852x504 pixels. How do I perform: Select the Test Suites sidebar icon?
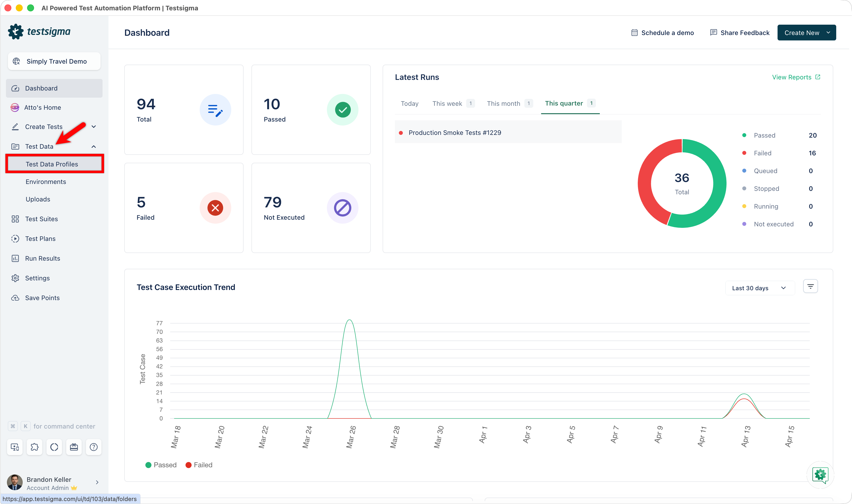tap(15, 219)
